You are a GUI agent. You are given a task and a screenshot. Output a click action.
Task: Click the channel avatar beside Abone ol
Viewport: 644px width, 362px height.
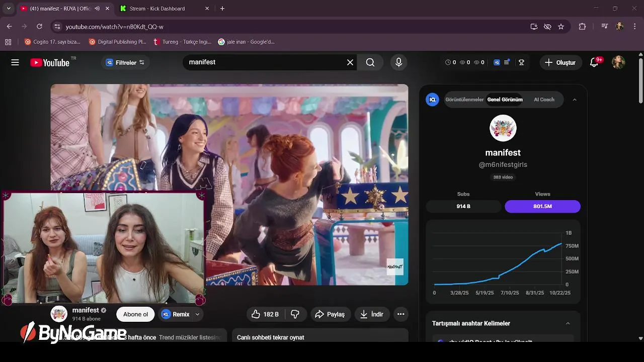pos(59,314)
